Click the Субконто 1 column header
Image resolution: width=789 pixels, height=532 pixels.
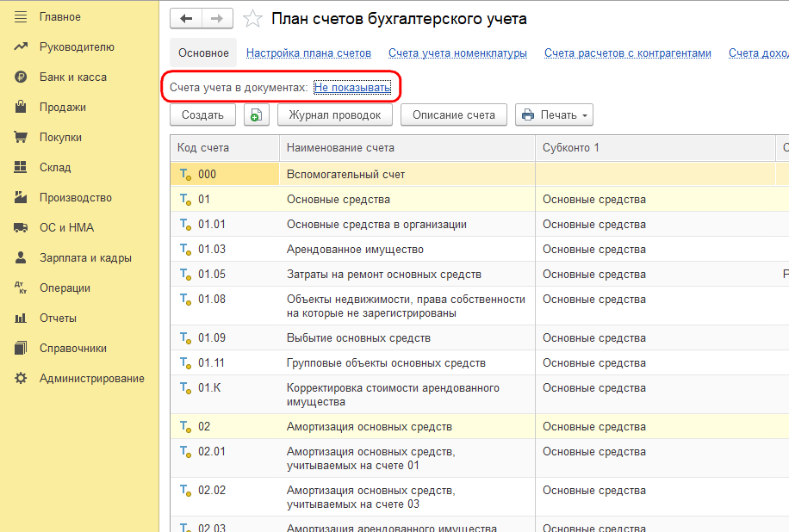[x=655, y=148]
